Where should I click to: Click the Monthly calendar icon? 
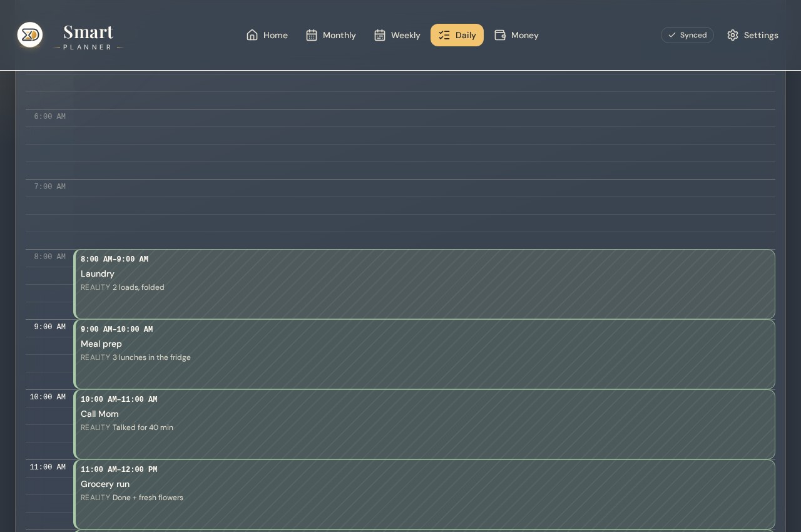tap(312, 35)
